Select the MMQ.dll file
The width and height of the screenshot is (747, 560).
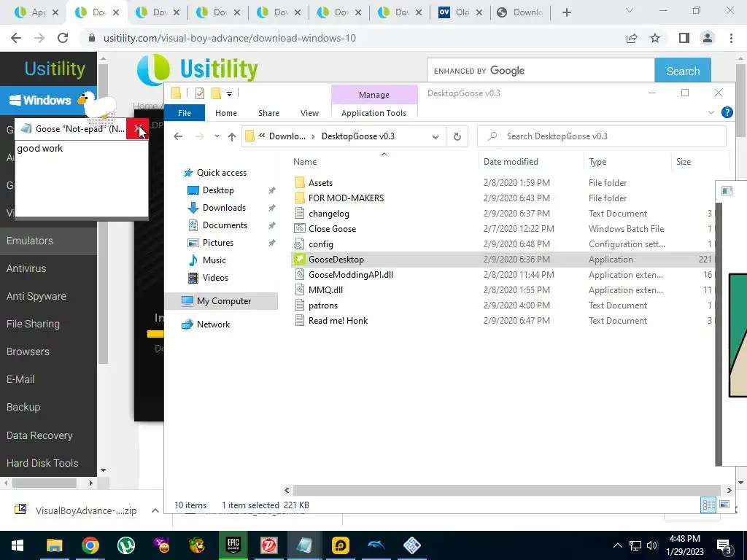point(325,290)
